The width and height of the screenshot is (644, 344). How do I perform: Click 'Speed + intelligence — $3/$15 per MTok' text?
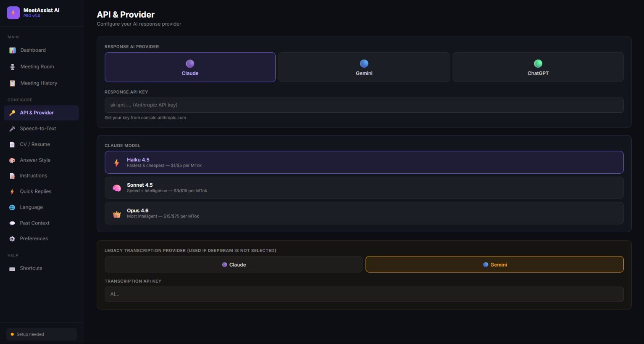click(167, 191)
